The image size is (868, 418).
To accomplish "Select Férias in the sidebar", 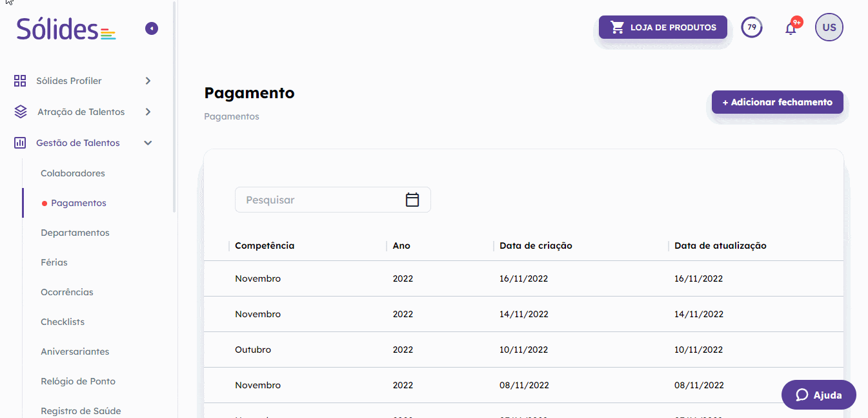I will coord(54,262).
